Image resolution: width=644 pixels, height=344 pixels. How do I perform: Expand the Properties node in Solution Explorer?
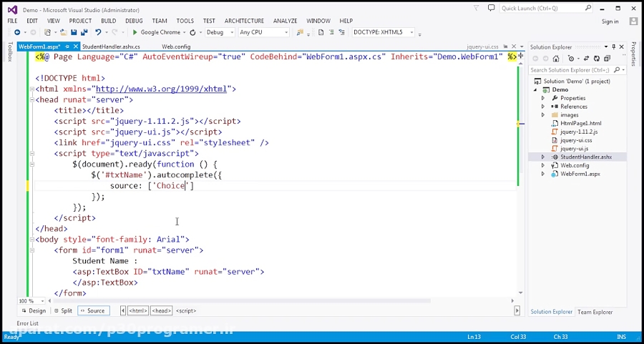coord(542,98)
